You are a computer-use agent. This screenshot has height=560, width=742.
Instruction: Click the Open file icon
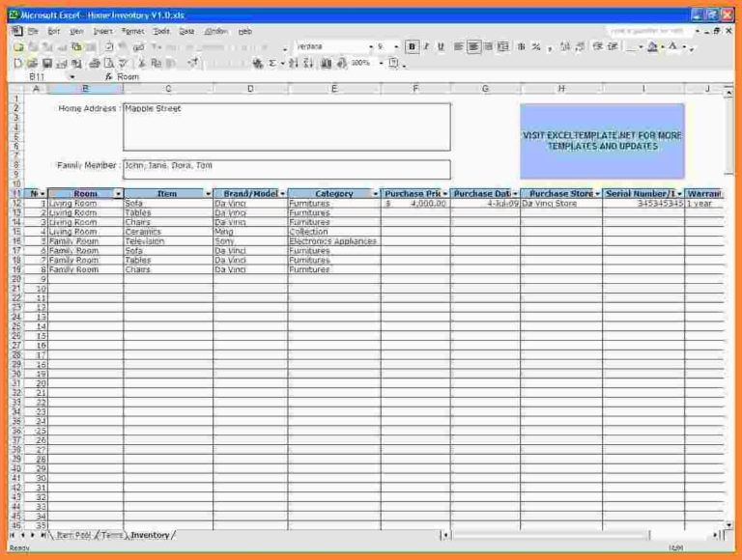32,64
